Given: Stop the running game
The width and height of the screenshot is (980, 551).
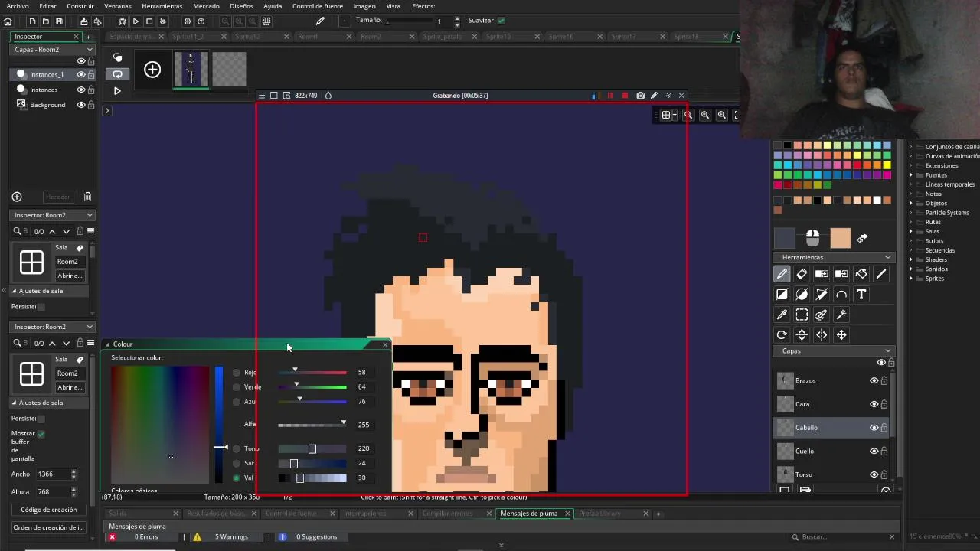Looking at the screenshot, I should coord(149,21).
